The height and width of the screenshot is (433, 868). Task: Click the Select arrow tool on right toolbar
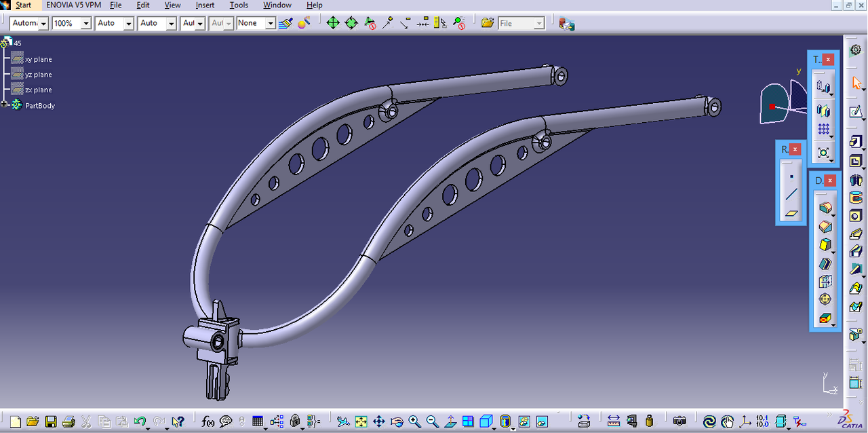pyautogui.click(x=856, y=83)
